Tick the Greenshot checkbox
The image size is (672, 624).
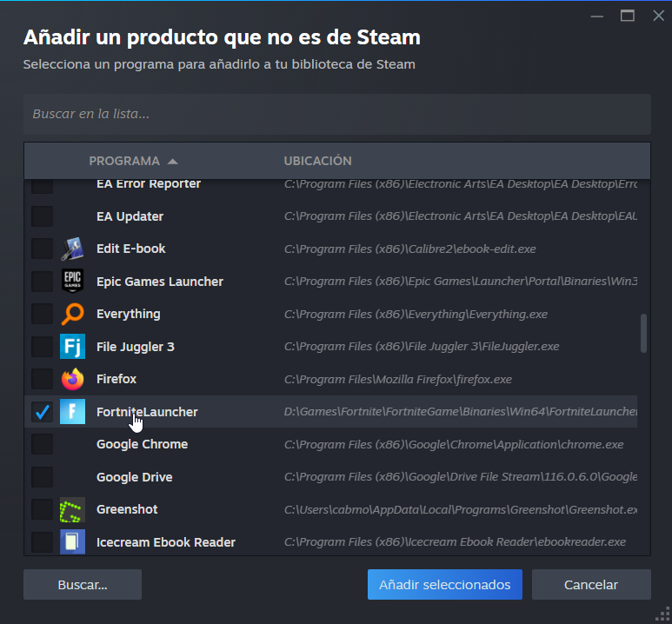point(42,509)
